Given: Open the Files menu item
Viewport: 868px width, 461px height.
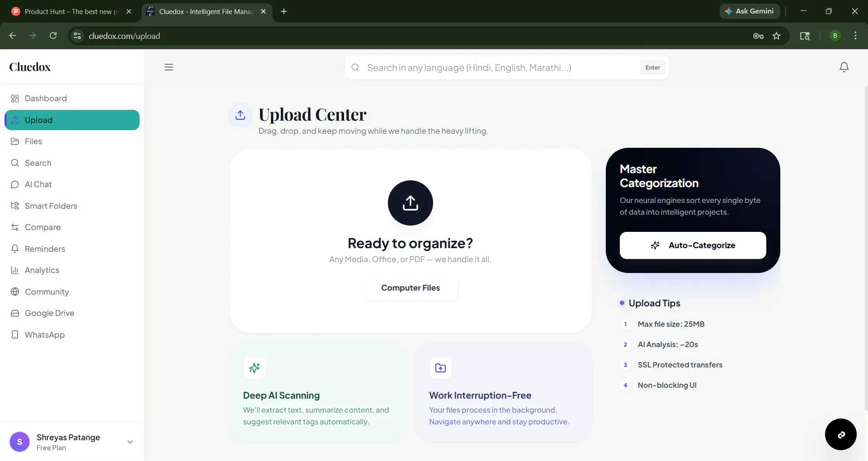Looking at the screenshot, I should click(x=72, y=141).
